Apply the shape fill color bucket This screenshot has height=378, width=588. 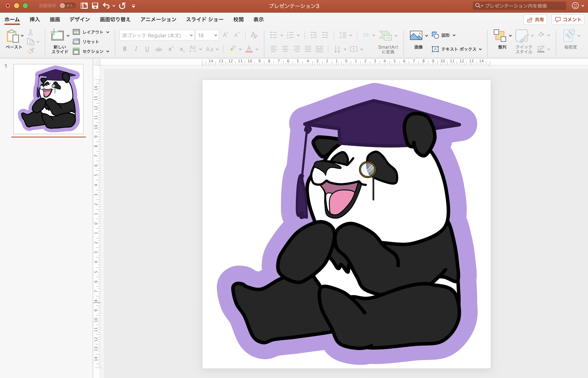pos(541,35)
